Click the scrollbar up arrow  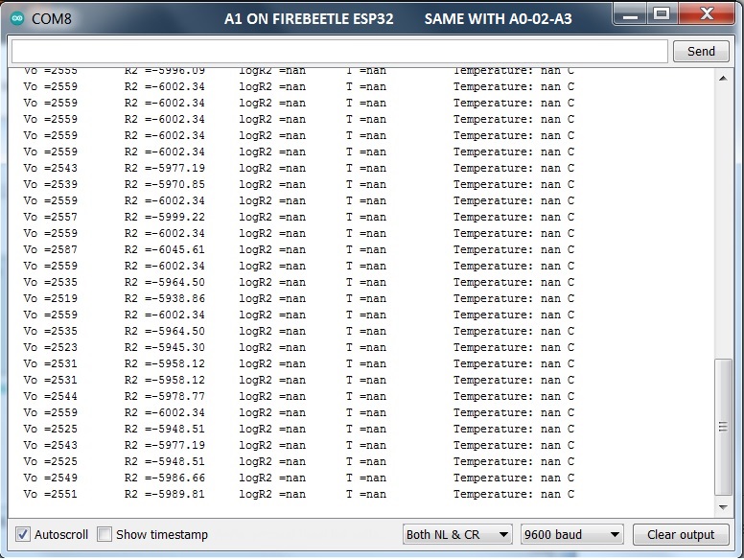pyautogui.click(x=723, y=79)
